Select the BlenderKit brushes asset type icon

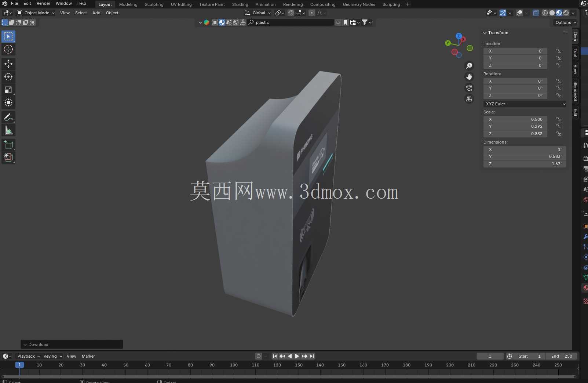[x=243, y=22]
